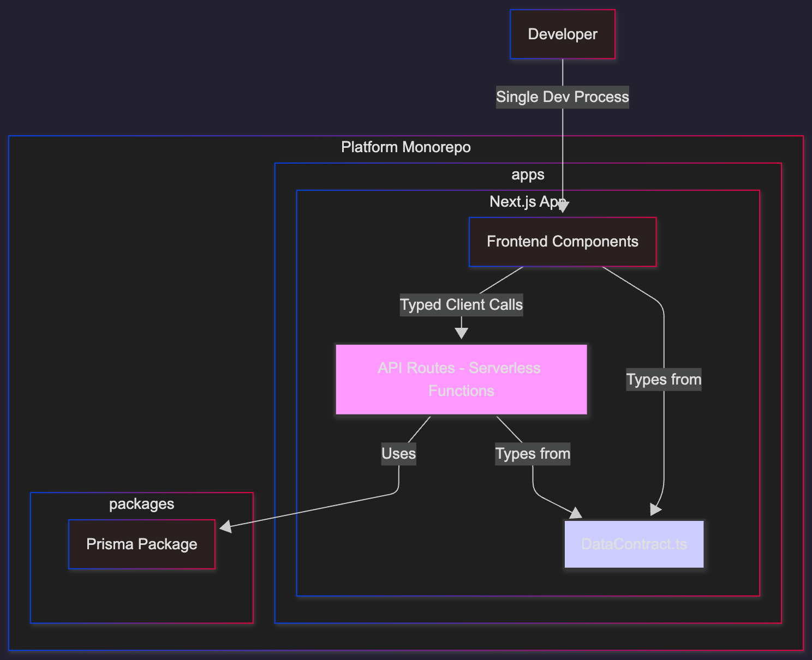Click the Uses edge label
812x660 pixels.
click(399, 454)
